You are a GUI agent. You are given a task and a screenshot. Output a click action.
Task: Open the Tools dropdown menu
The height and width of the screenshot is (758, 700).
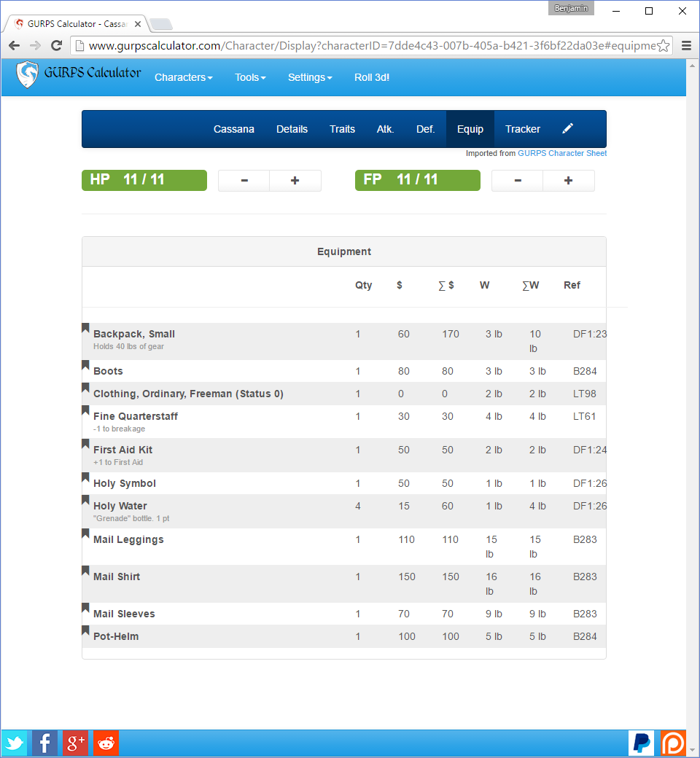click(249, 77)
